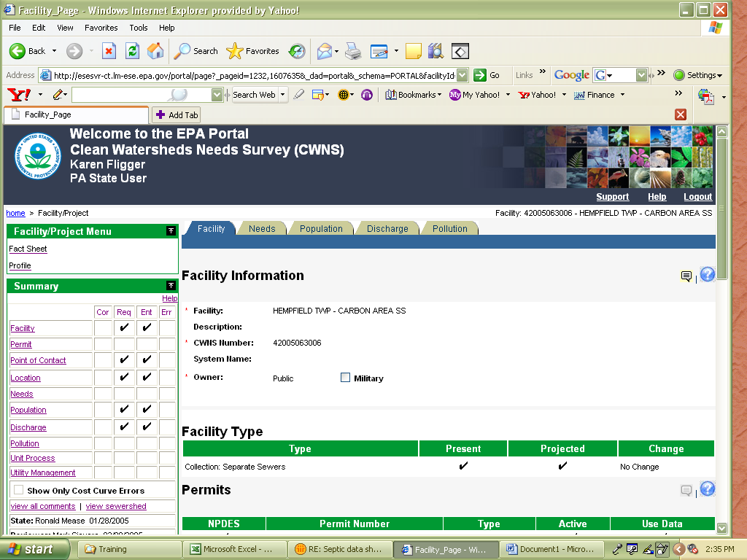Click the diamond window icon in toolbar
The height and width of the screenshot is (560, 747).
pos(460,51)
